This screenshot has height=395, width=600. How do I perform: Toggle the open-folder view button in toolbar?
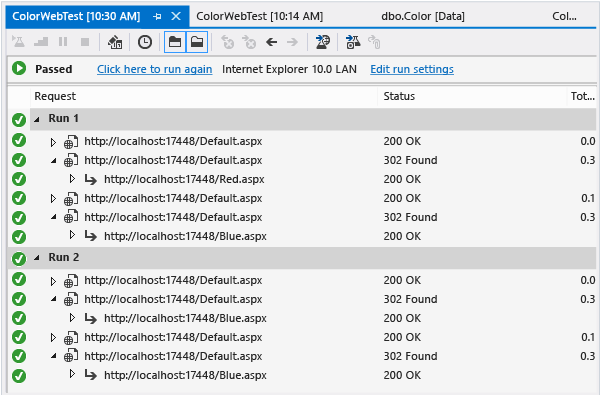coord(197,42)
